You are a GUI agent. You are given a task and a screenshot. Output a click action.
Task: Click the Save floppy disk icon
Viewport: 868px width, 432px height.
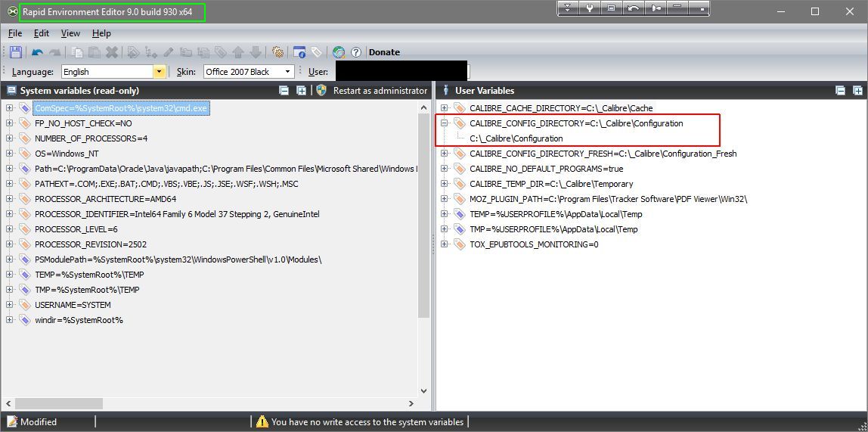(16, 52)
